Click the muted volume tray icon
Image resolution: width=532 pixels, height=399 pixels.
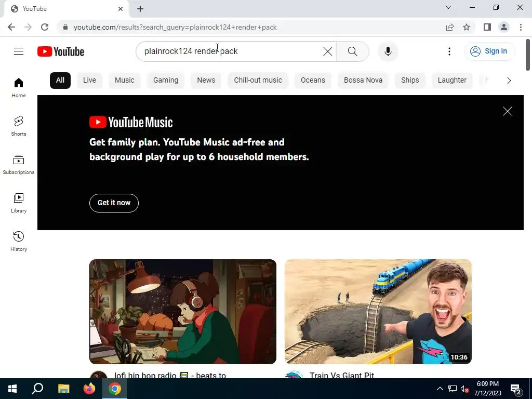pos(464,389)
